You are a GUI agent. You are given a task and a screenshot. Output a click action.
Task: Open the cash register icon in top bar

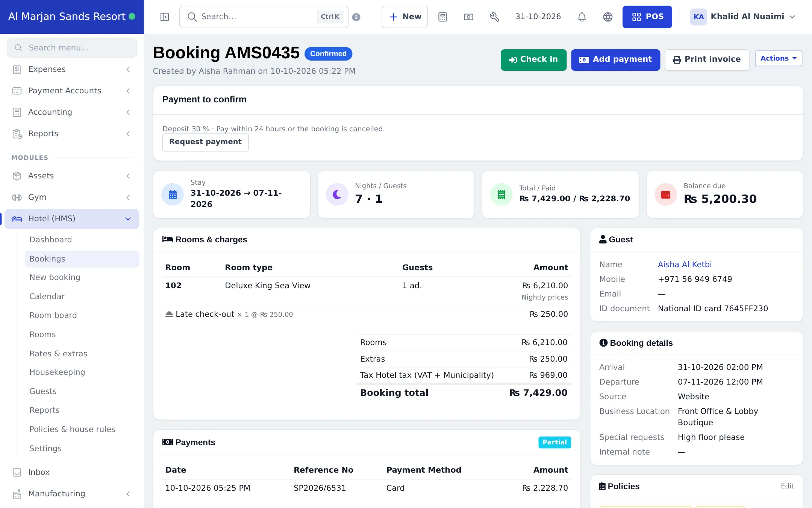(468, 17)
